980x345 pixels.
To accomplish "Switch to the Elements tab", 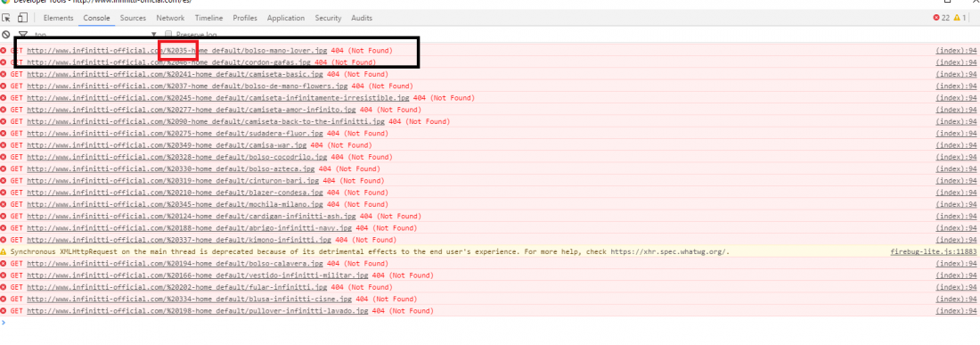I will [58, 18].
